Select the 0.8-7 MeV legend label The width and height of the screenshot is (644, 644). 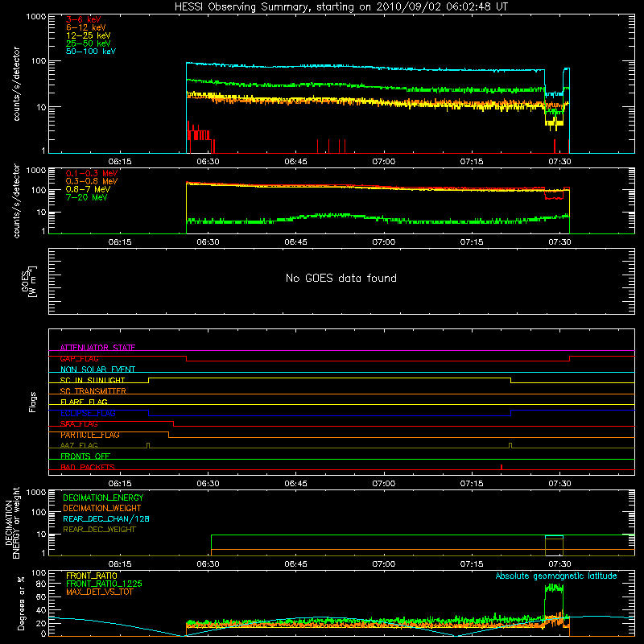click(x=88, y=189)
